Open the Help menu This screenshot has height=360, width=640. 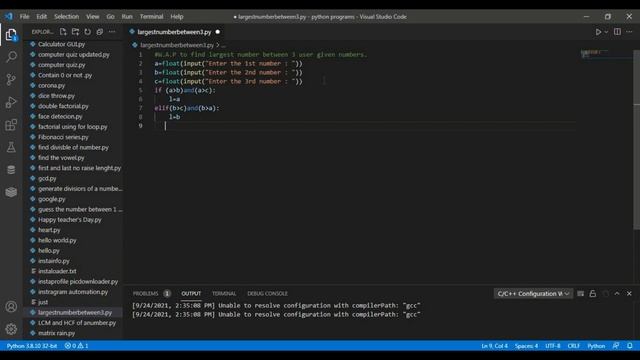click(x=177, y=17)
